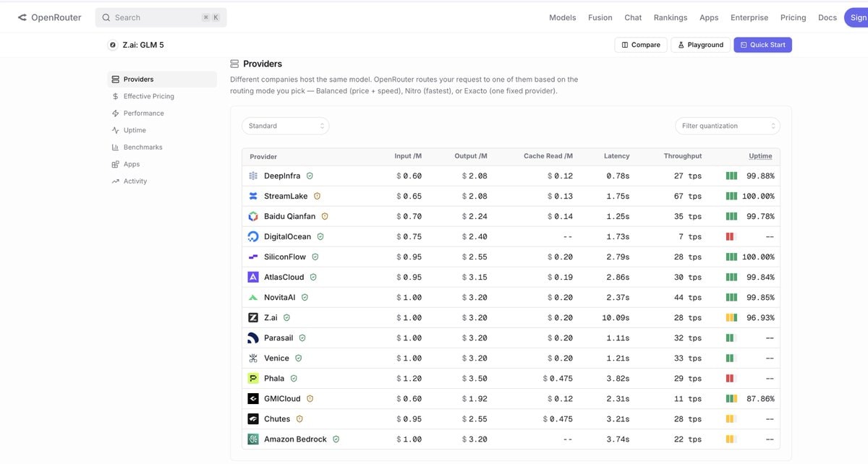Open the Fusion page

(x=600, y=17)
